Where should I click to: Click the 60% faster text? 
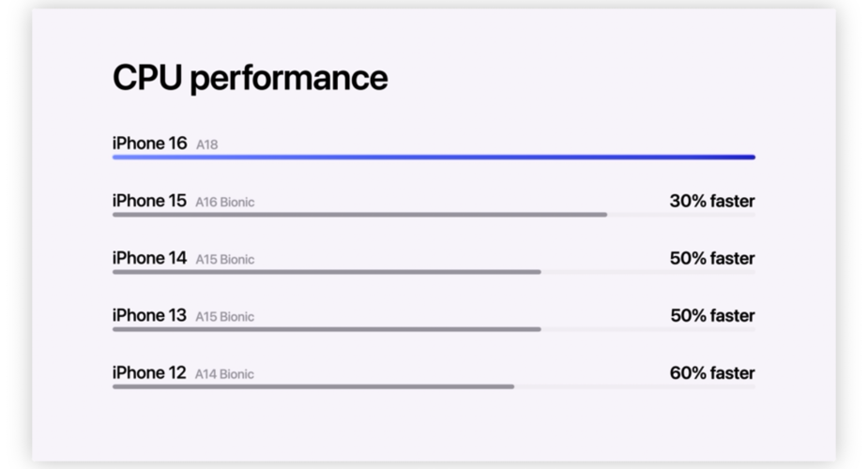coord(712,373)
